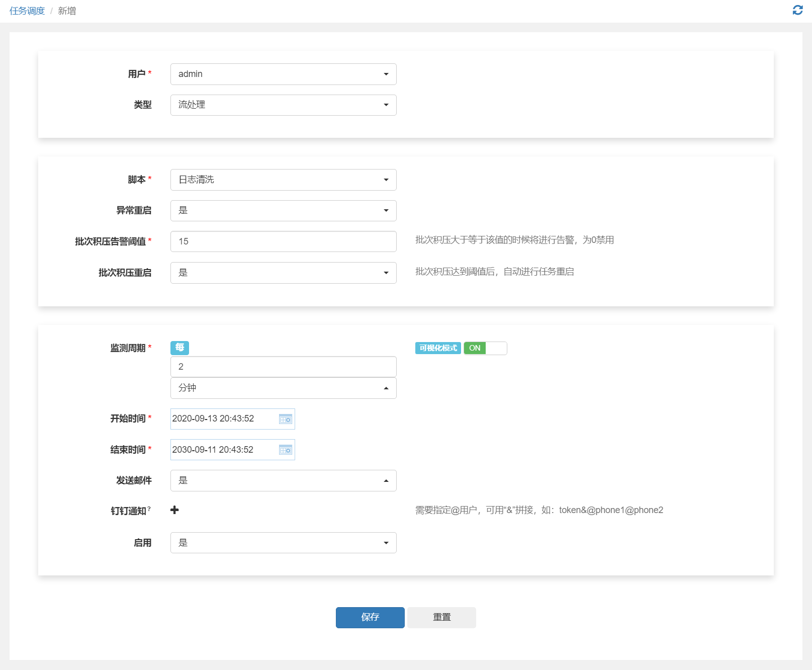
Task: Click the 可视化模式 badge
Action: [437, 348]
